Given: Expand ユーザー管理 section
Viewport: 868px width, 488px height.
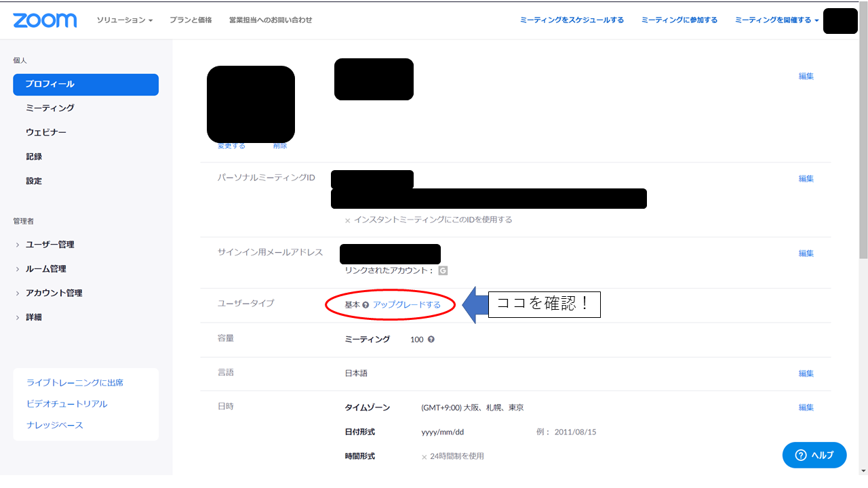Looking at the screenshot, I should 45,245.
